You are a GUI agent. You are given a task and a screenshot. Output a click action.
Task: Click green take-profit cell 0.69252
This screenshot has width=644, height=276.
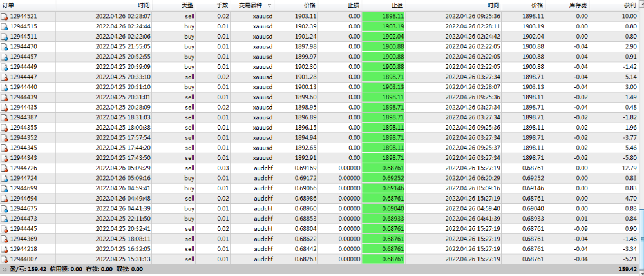[384, 178]
